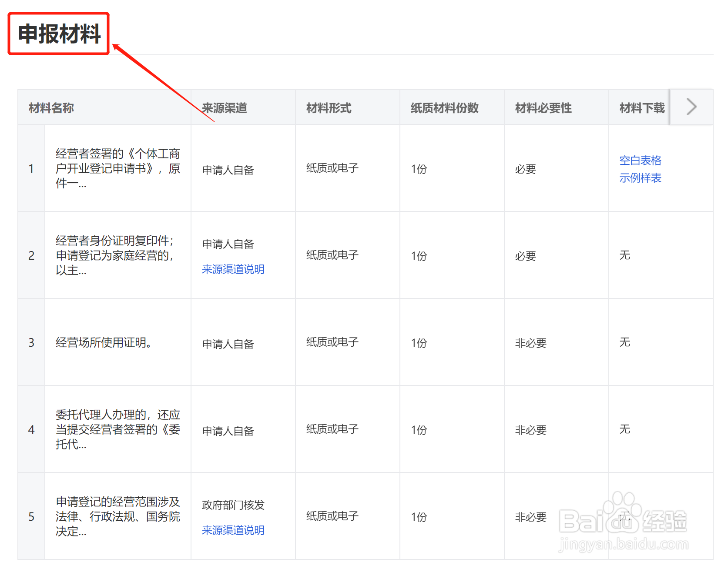Open the 空白表格 blank form download link
Viewport: 728px width, 569px height.
[640, 160]
